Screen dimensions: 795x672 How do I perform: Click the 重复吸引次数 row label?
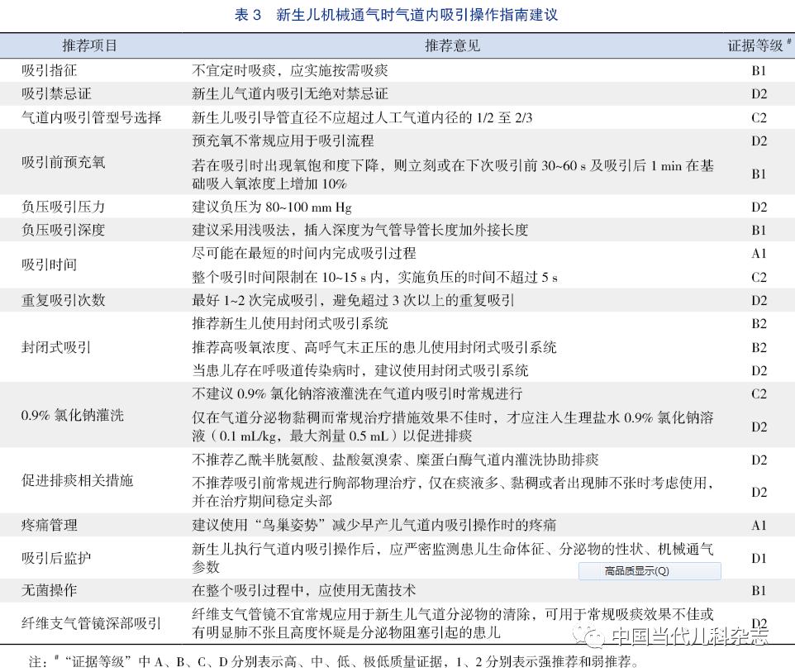click(64, 300)
